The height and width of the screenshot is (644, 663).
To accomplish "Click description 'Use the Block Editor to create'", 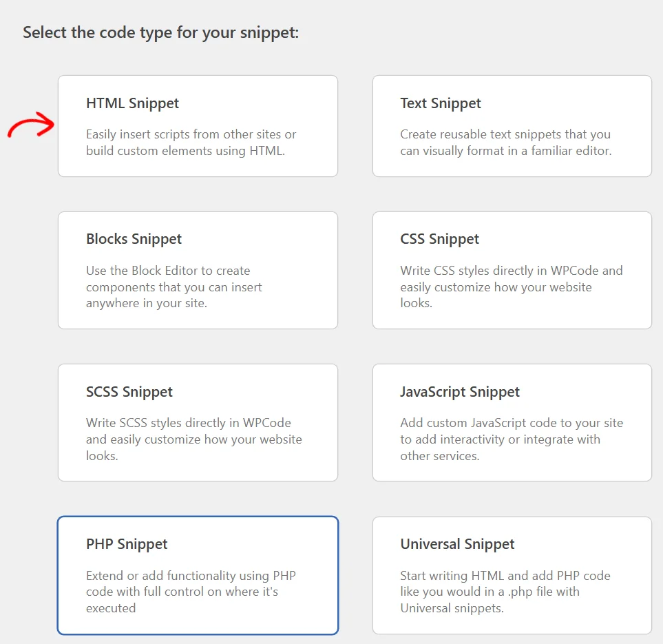I will tap(168, 271).
